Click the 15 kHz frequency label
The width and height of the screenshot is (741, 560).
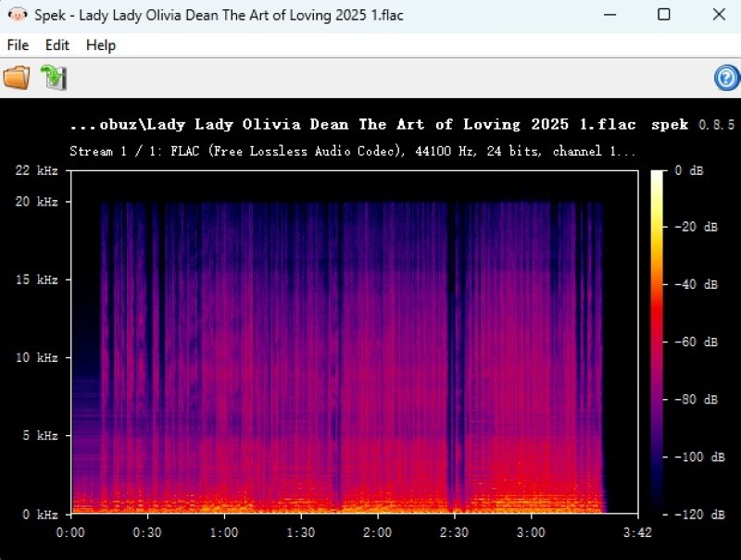pos(37,280)
